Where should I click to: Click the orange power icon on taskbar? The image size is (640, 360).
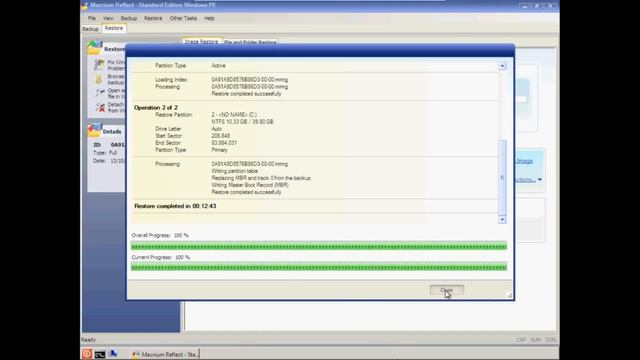(87, 354)
